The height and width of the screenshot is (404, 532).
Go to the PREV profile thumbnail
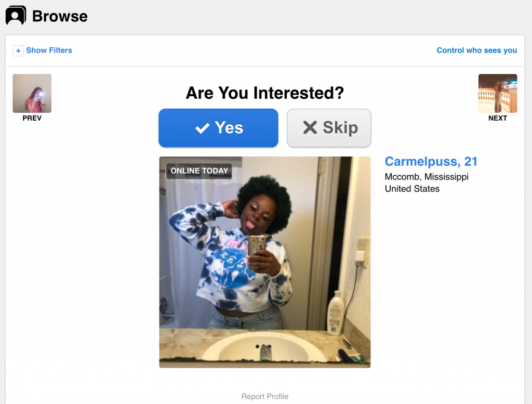point(32,94)
